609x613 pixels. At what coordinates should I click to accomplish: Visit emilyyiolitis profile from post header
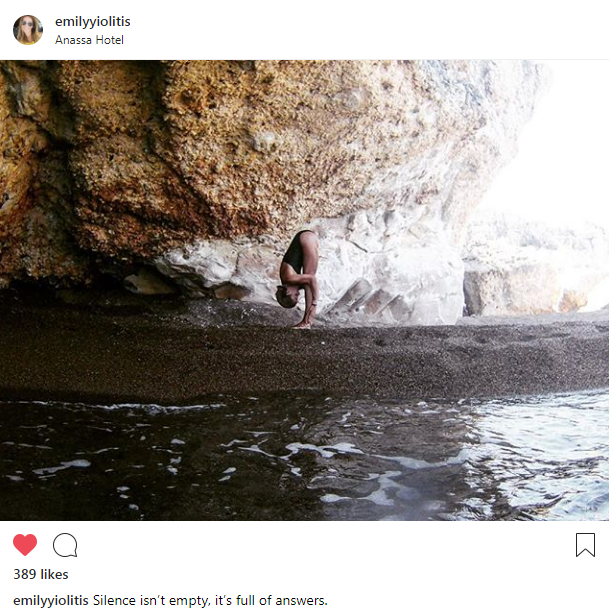click(x=93, y=22)
